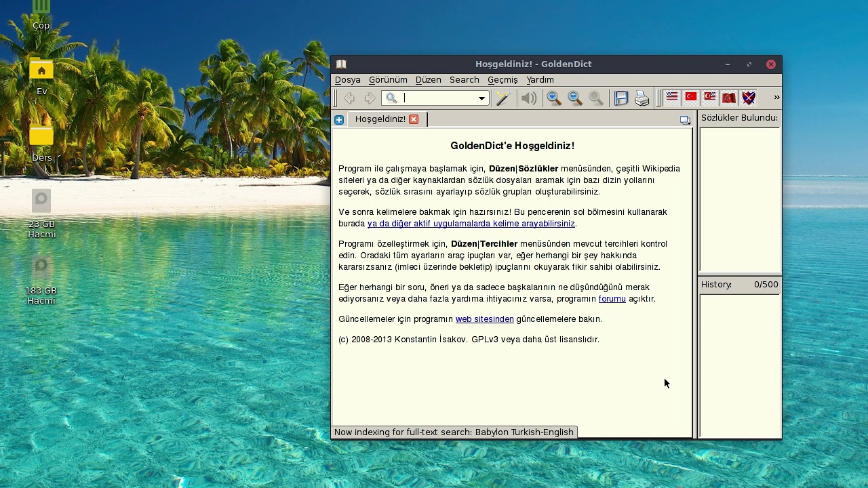The height and width of the screenshot is (488, 868).
Task: Open the Dosya menu
Action: point(348,80)
